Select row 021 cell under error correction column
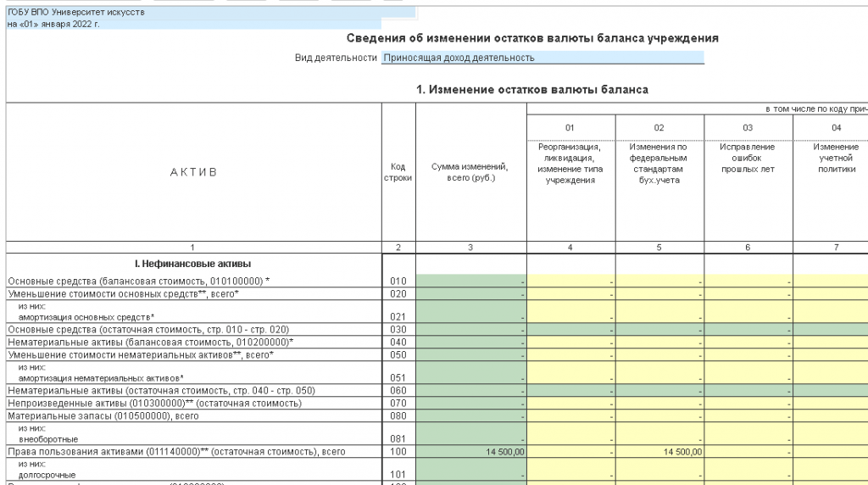Viewport: 868px width, 485px height. [x=748, y=311]
